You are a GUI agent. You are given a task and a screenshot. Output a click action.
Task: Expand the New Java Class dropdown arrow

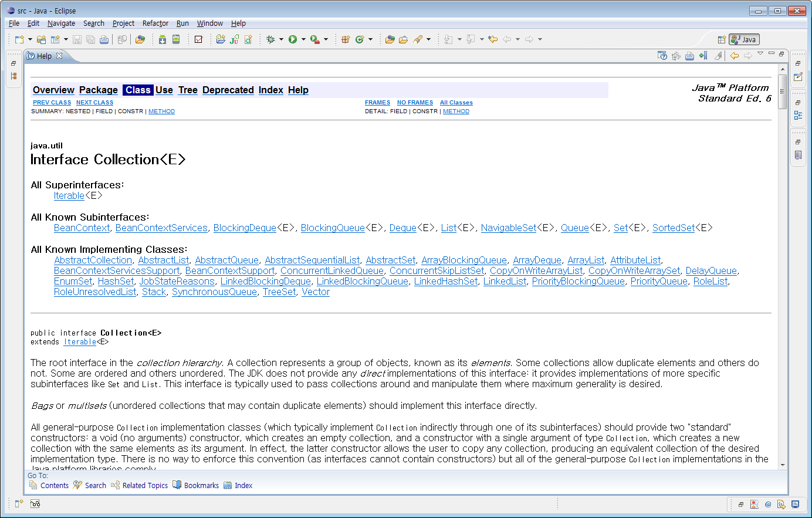370,39
